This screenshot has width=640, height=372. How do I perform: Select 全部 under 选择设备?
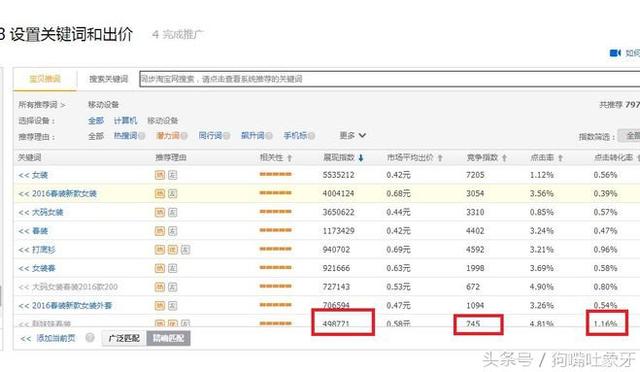point(96,121)
